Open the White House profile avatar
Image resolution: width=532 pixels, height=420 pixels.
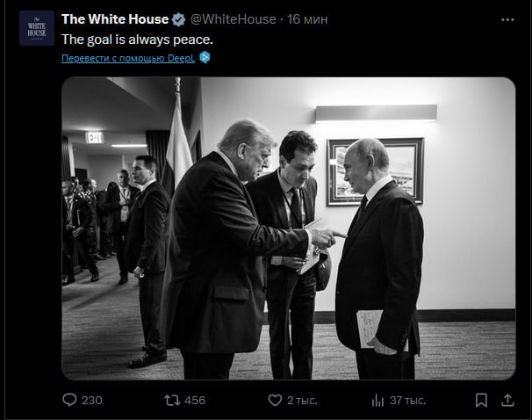[36, 29]
